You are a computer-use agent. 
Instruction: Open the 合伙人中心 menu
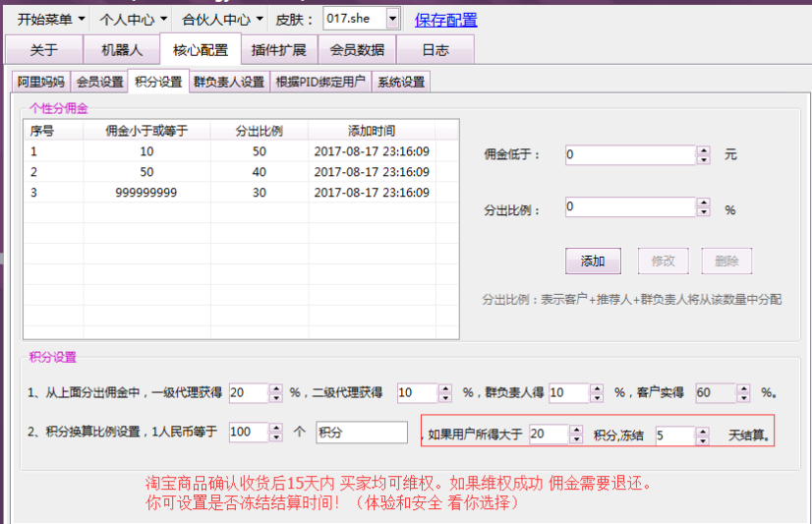click(x=223, y=19)
